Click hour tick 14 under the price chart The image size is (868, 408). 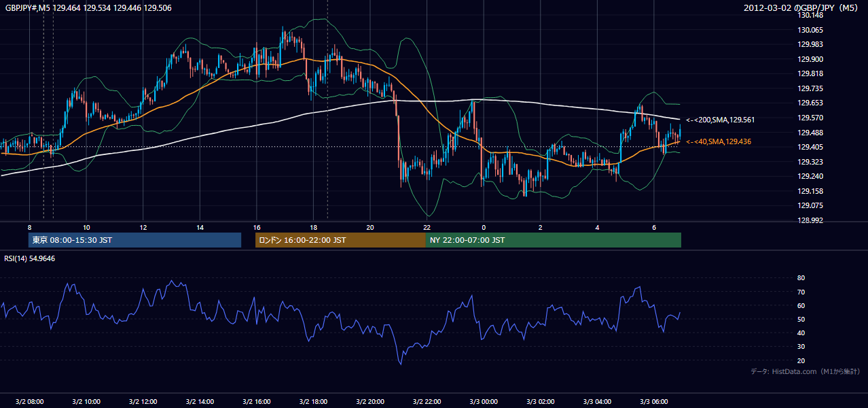200,227
